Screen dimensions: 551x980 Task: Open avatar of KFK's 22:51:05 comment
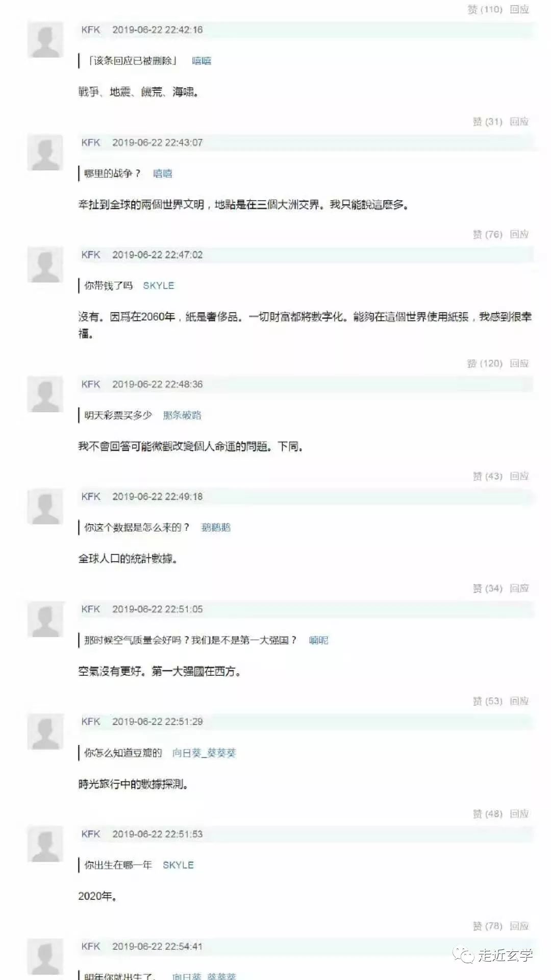45,620
